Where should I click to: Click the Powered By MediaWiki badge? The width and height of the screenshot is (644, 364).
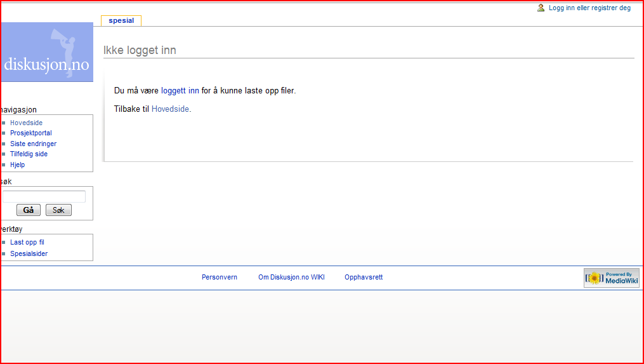point(612,278)
